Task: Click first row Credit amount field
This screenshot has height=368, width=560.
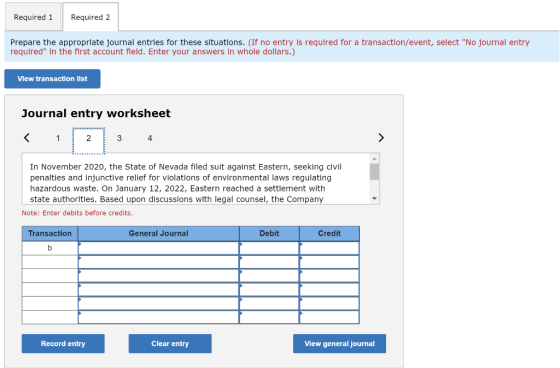Action: [329, 248]
